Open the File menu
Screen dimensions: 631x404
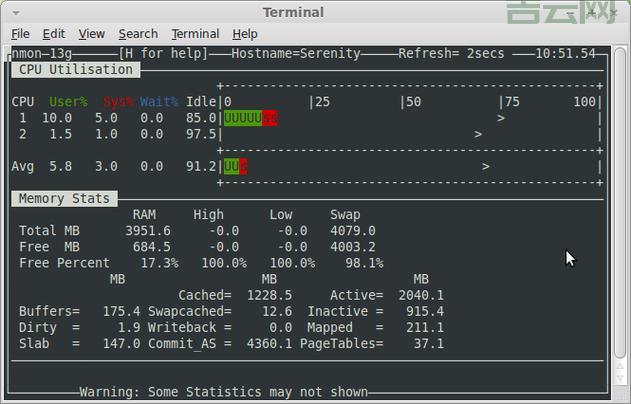20,33
